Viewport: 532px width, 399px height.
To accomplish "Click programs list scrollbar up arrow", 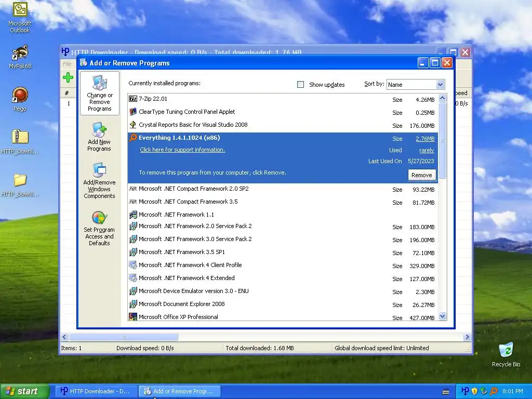I will tap(443, 98).
